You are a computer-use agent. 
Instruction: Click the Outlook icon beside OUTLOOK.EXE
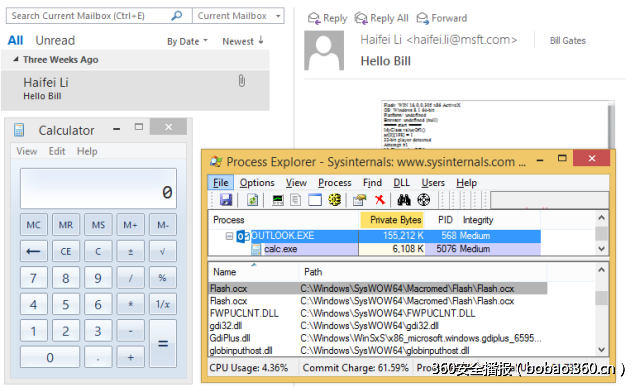pos(242,236)
